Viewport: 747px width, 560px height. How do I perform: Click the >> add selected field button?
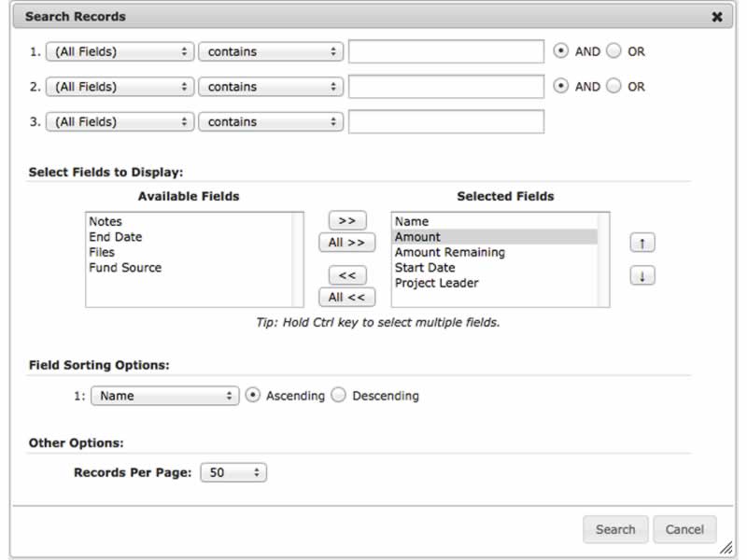[x=346, y=220]
